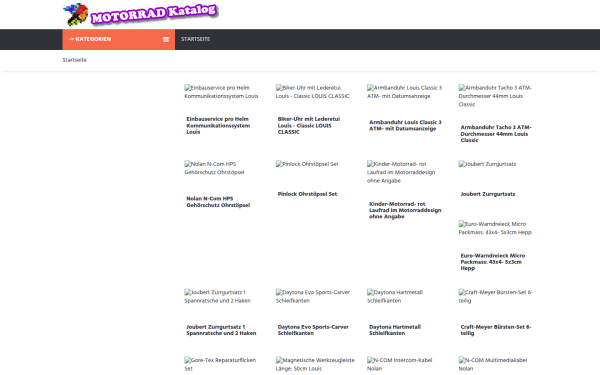Open the Daytona Hartmetall Schleifkanten title
600x375 pixels.
click(395, 330)
